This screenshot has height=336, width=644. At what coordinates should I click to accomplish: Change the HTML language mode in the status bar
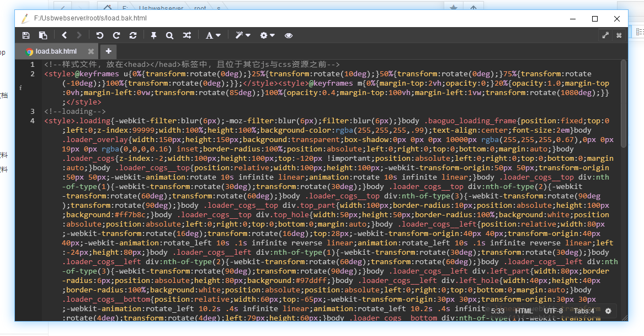[524, 311]
